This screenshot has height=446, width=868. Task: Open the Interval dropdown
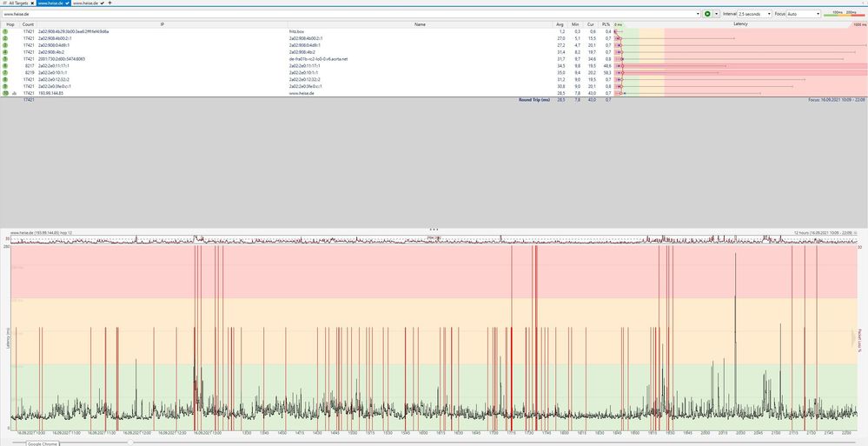[x=753, y=14]
